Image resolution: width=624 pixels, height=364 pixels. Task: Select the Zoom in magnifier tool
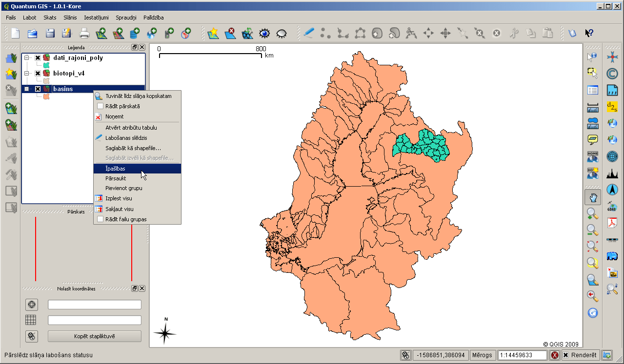592,213
